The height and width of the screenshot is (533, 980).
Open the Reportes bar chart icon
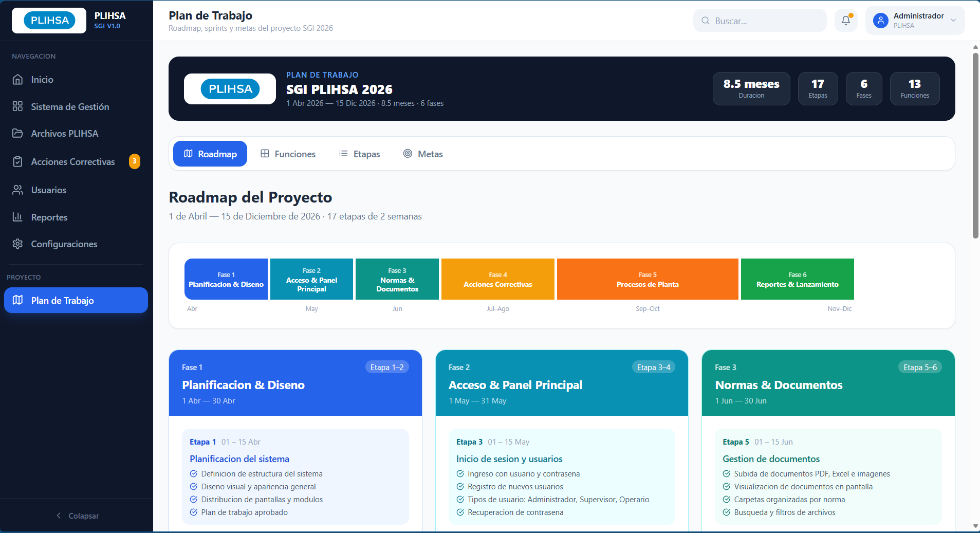(18, 217)
